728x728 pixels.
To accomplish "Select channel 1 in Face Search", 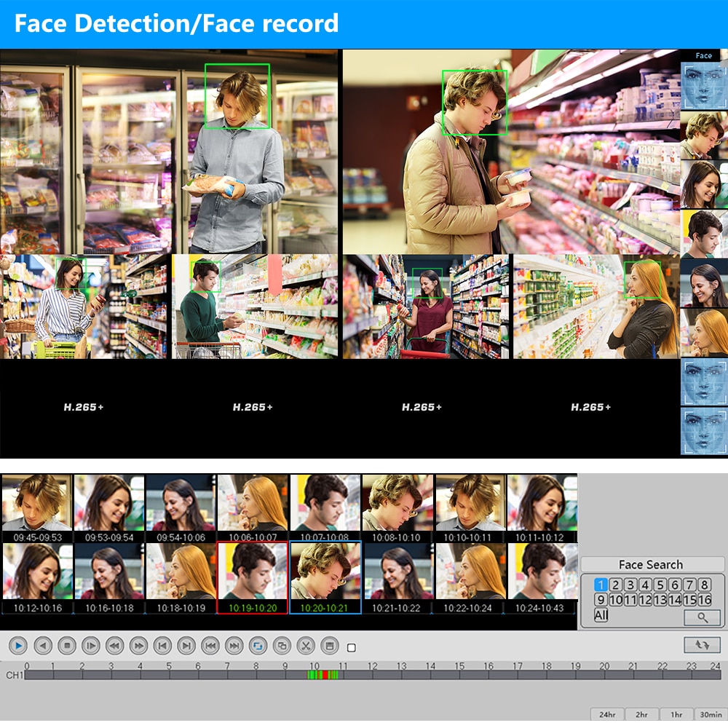I will 601,585.
